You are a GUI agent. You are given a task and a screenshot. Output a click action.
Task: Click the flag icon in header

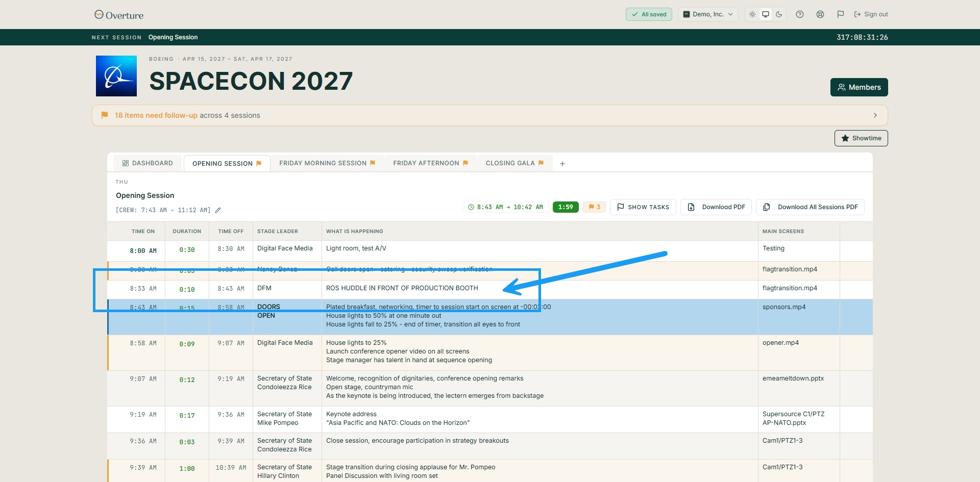coord(841,14)
